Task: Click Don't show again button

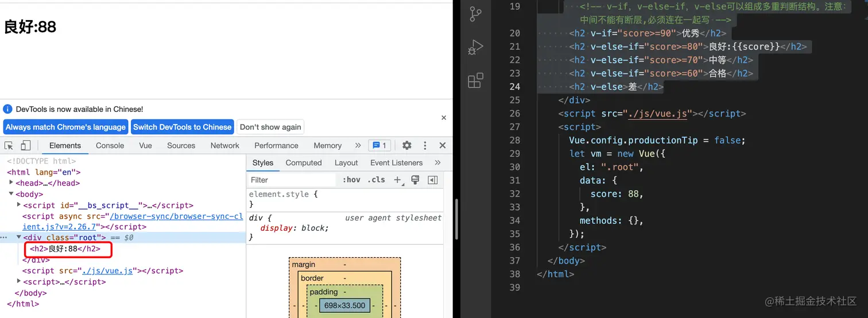Action: tap(270, 127)
